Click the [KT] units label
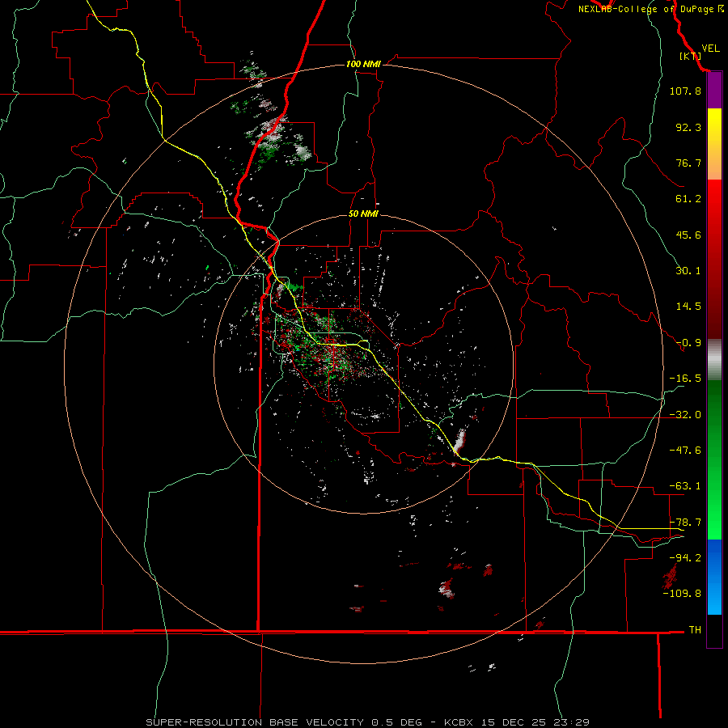The image size is (728, 728). click(691, 56)
